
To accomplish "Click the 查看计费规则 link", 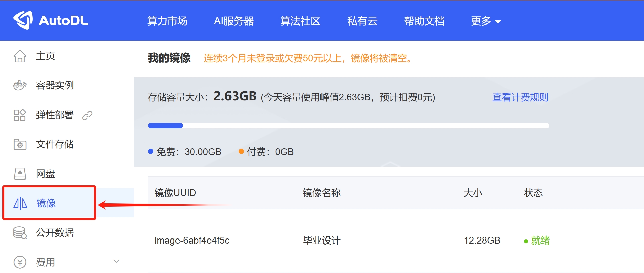I will (x=520, y=97).
